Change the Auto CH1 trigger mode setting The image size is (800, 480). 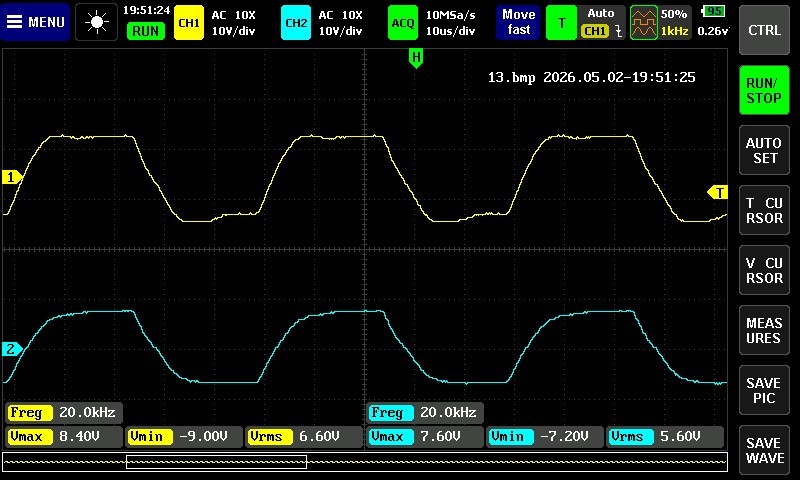tap(601, 22)
